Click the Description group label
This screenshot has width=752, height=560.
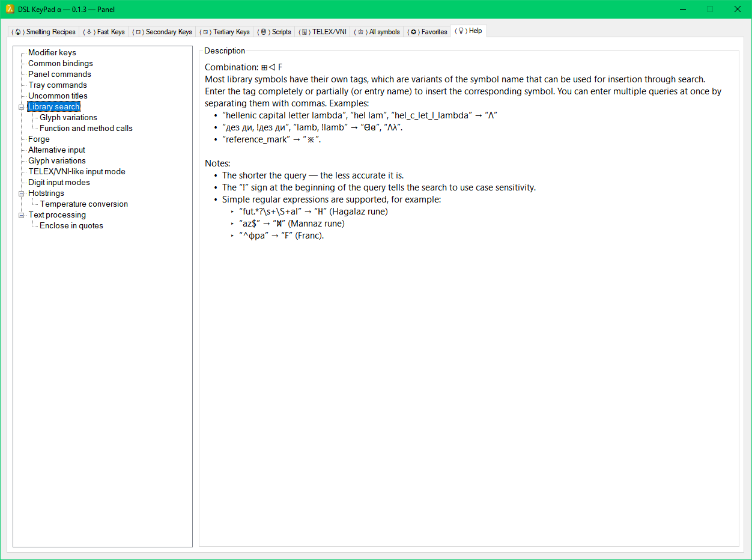click(225, 51)
